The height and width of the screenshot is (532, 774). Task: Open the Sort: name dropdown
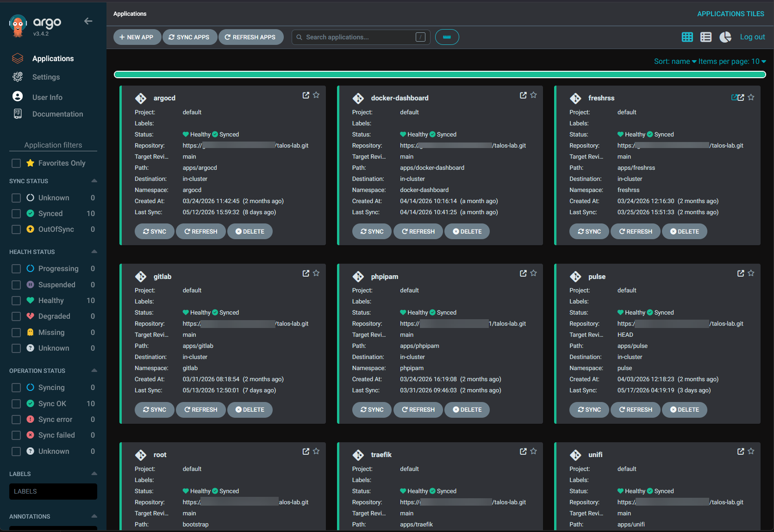tap(675, 62)
